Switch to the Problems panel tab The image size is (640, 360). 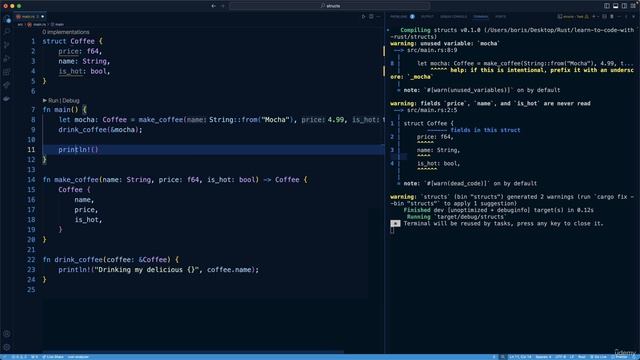click(398, 17)
